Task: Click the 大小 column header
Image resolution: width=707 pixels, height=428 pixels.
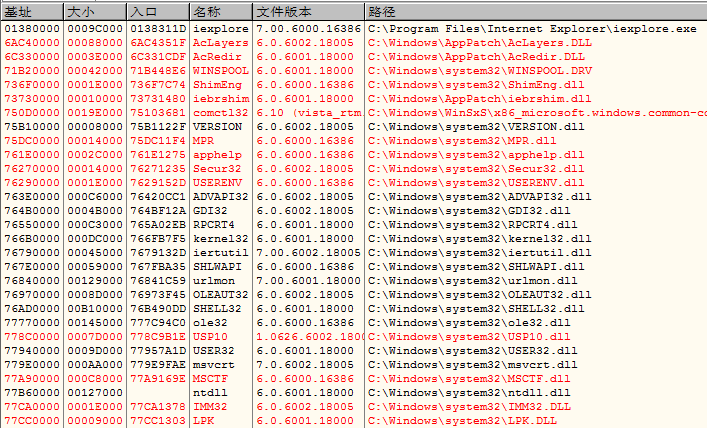Action: click(82, 12)
